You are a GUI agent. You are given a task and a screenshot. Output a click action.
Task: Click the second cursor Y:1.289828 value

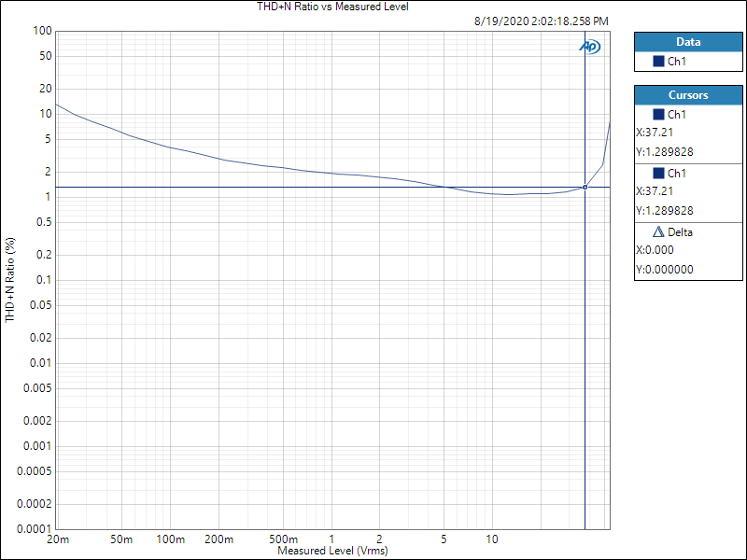coord(665,211)
